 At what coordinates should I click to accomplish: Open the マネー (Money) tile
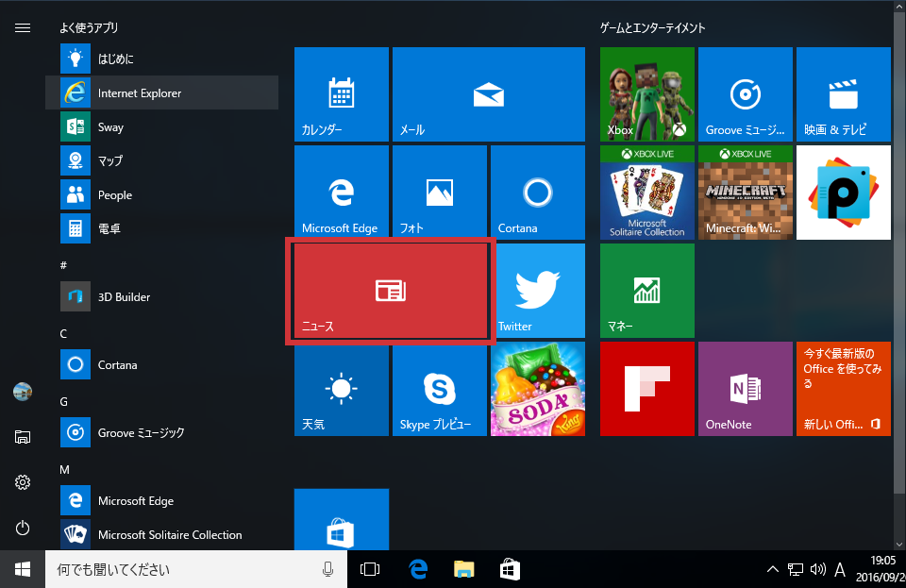647,291
